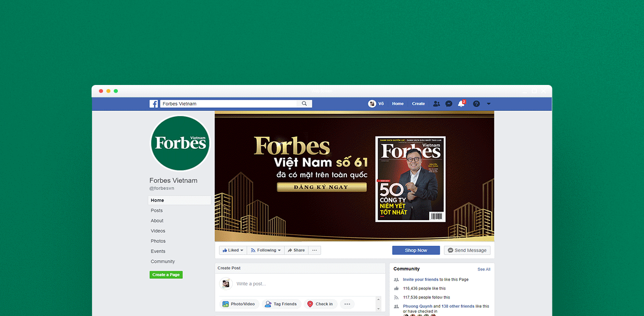Open the Messenger icon in top bar
644x316 pixels.
pos(449,104)
